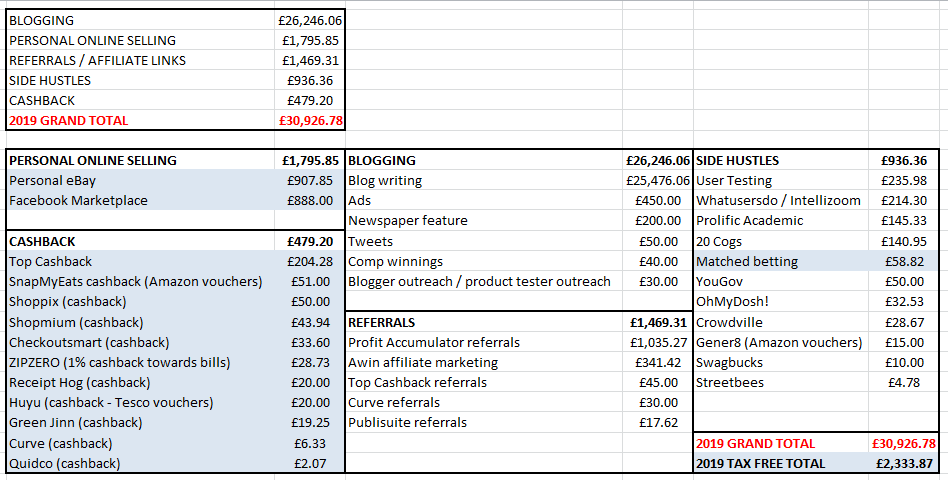Select the Comp winnings cell
Viewport: 948px width, 480px height.
click(484, 261)
